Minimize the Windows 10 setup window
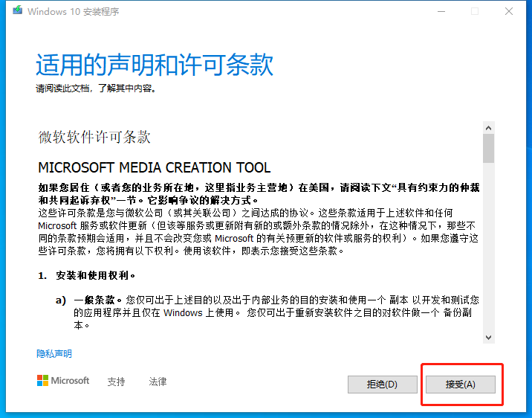Viewport: 532px width, 418px height. click(441, 11)
